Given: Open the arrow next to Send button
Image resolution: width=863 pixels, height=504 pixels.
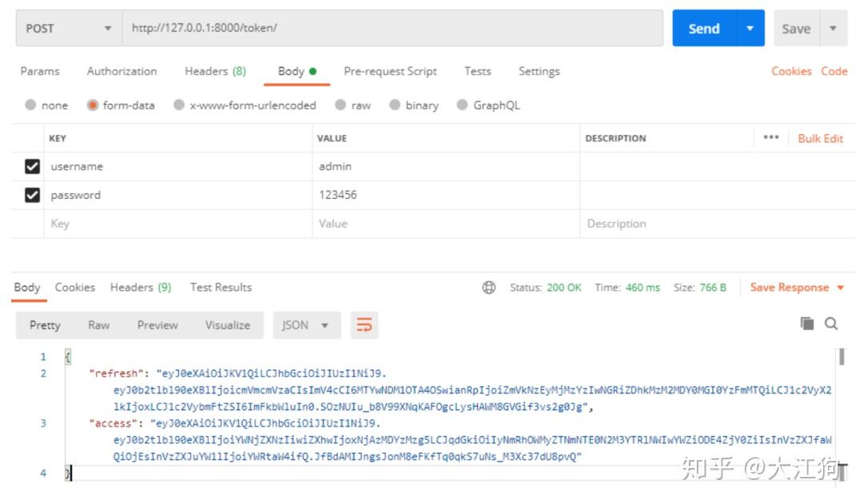Looking at the screenshot, I should click(x=749, y=28).
